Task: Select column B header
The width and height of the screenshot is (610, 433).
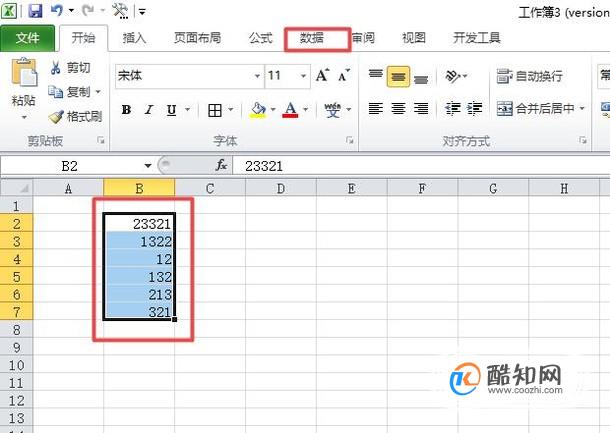Action: [139, 188]
